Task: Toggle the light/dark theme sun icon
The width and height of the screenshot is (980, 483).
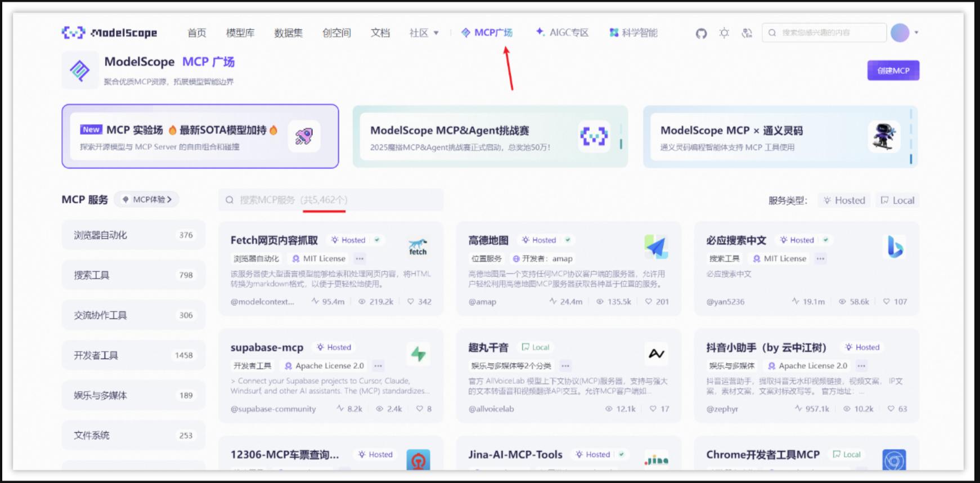Action: 724,33
